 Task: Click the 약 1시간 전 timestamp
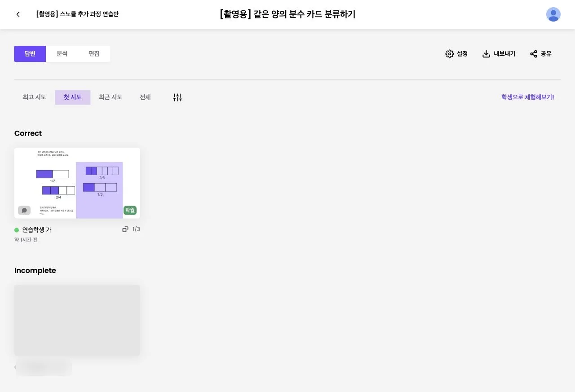[x=26, y=240]
